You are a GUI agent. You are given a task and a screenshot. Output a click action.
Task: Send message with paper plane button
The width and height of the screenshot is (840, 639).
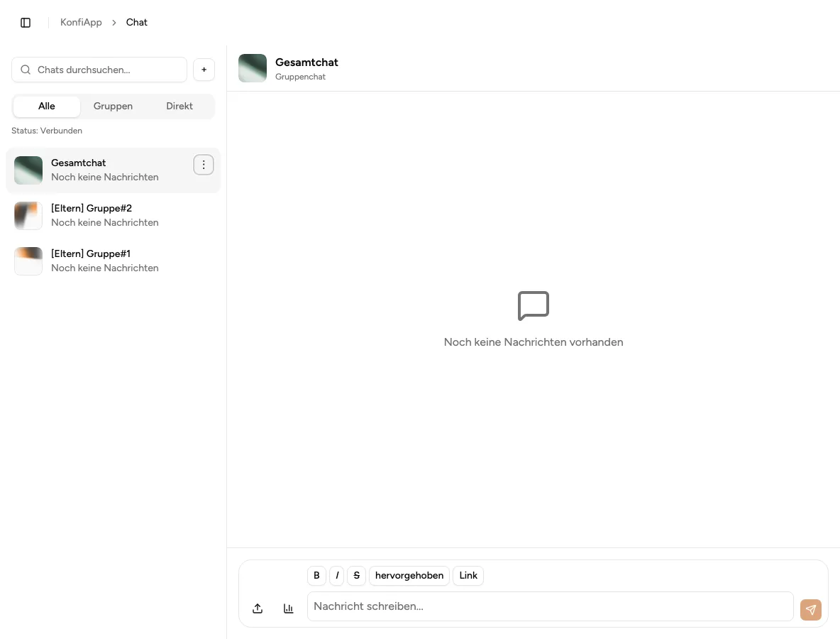point(810,609)
